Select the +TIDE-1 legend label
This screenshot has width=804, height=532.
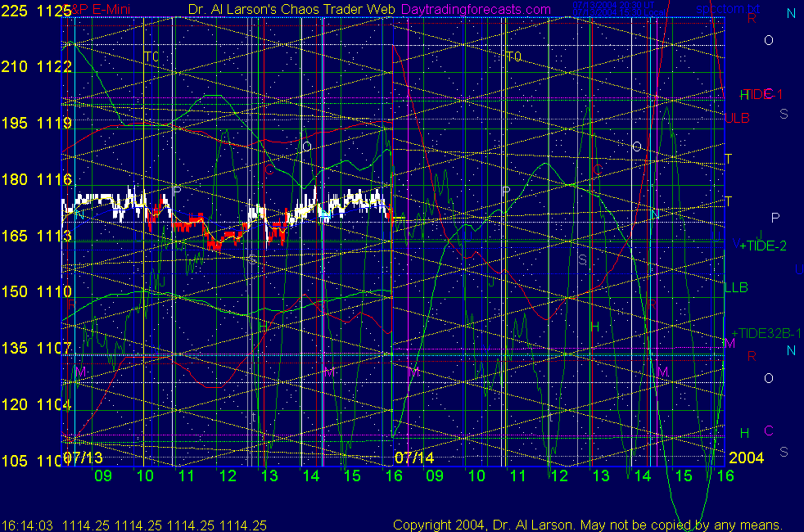761,94
